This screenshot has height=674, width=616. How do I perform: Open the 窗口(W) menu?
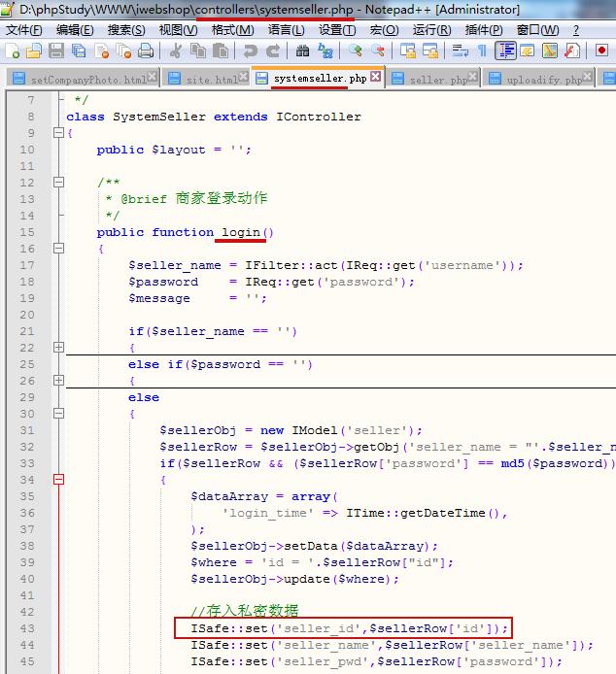tap(537, 30)
